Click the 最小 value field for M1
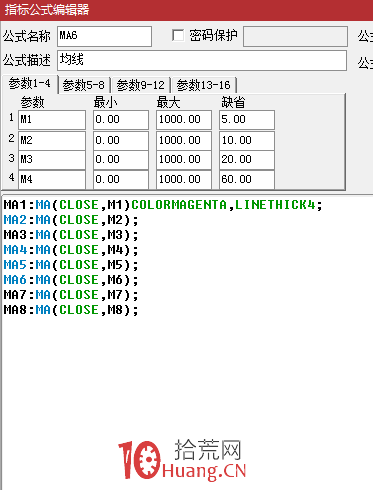This screenshot has width=373, height=490. [121, 120]
